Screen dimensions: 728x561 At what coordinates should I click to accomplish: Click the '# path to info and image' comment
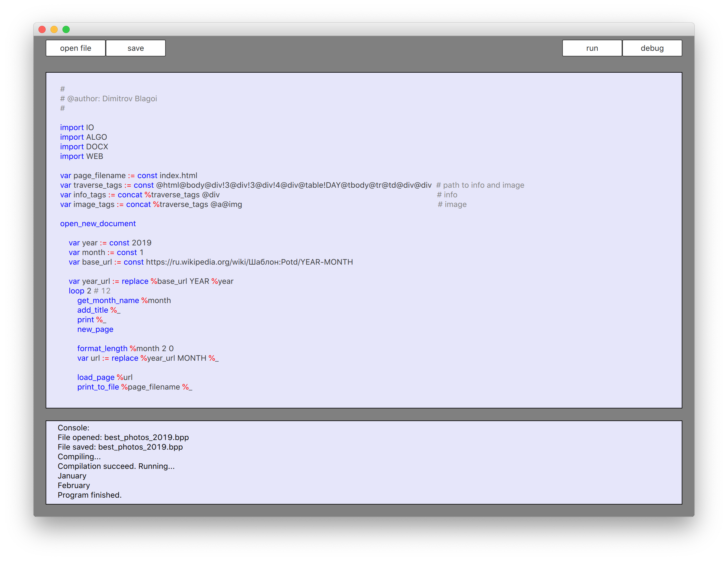click(x=480, y=185)
